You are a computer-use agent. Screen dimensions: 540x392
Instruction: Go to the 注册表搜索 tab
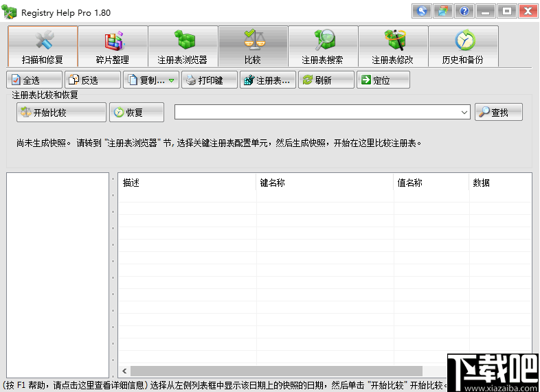pyautogui.click(x=323, y=47)
